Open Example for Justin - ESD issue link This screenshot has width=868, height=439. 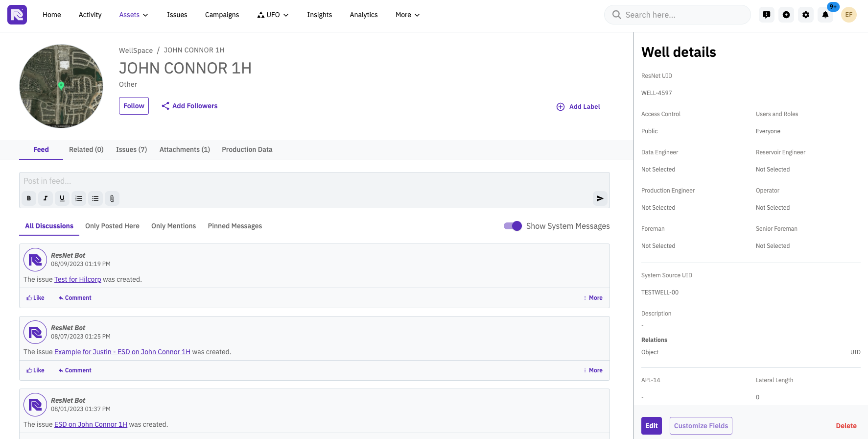[x=122, y=352]
